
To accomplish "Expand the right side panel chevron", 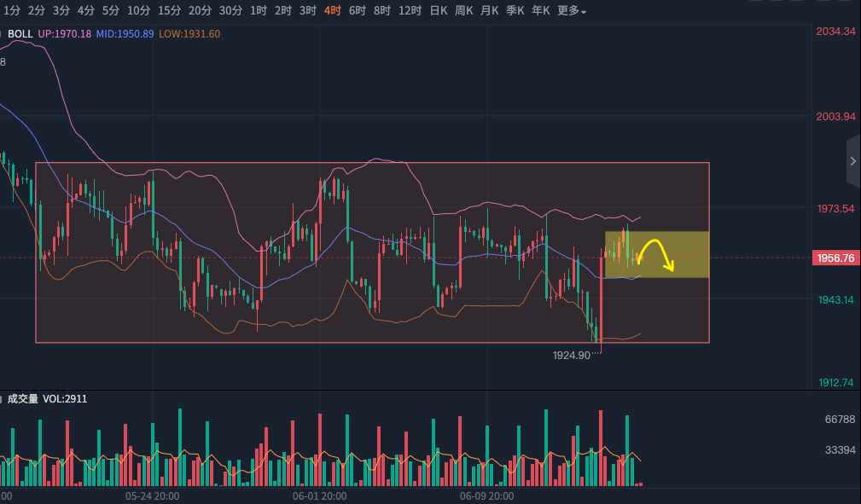I will 852,161.
